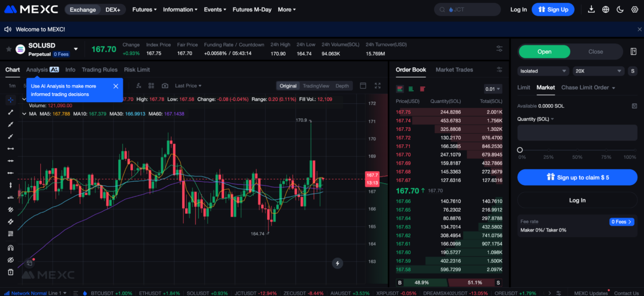Switch chart view to TradingView
This screenshot has height=296, width=644.
point(316,86)
